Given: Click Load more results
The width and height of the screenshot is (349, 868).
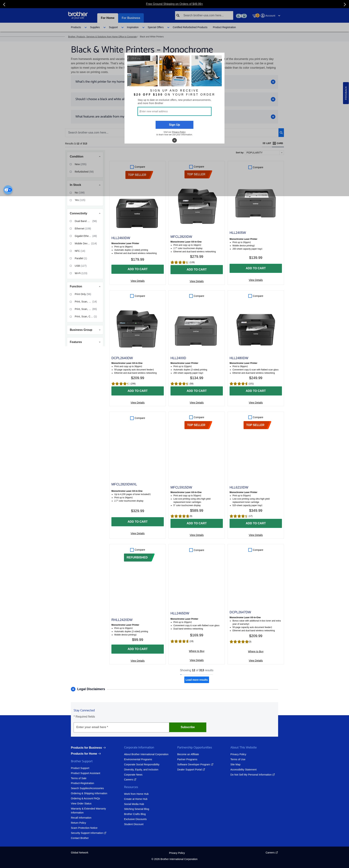Looking at the screenshot, I should click(197, 680).
